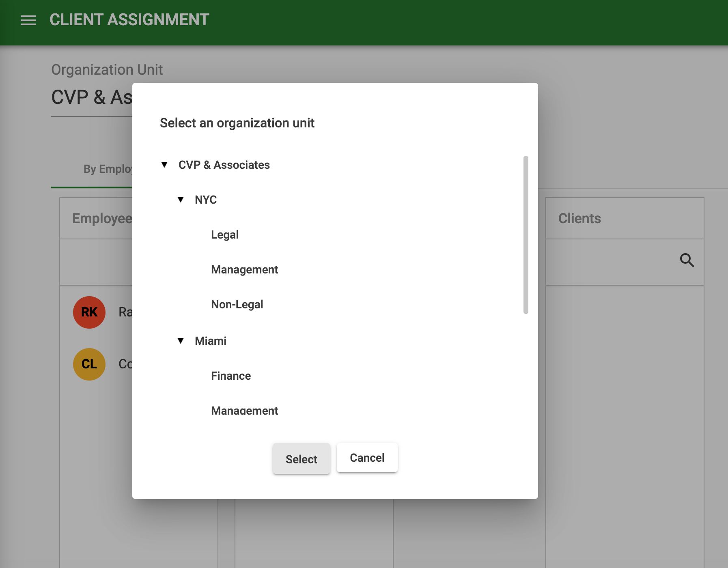Choose Management under Miami
The width and height of the screenshot is (728, 568).
[x=244, y=410]
